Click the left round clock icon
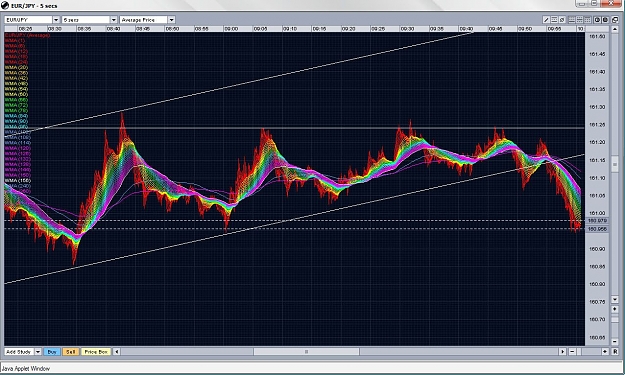Screen dimensions: 625x375 coord(597,20)
